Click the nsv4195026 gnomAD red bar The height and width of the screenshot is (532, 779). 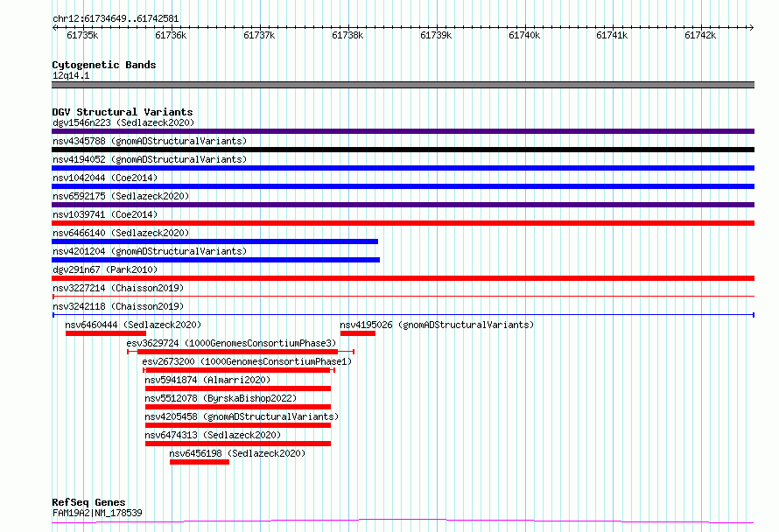[358, 333]
